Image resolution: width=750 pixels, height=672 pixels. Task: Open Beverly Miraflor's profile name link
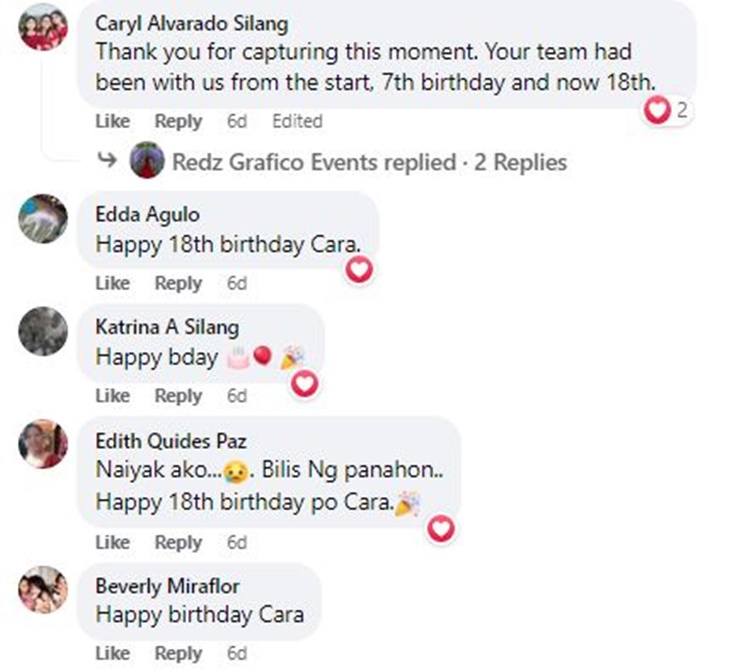167,585
